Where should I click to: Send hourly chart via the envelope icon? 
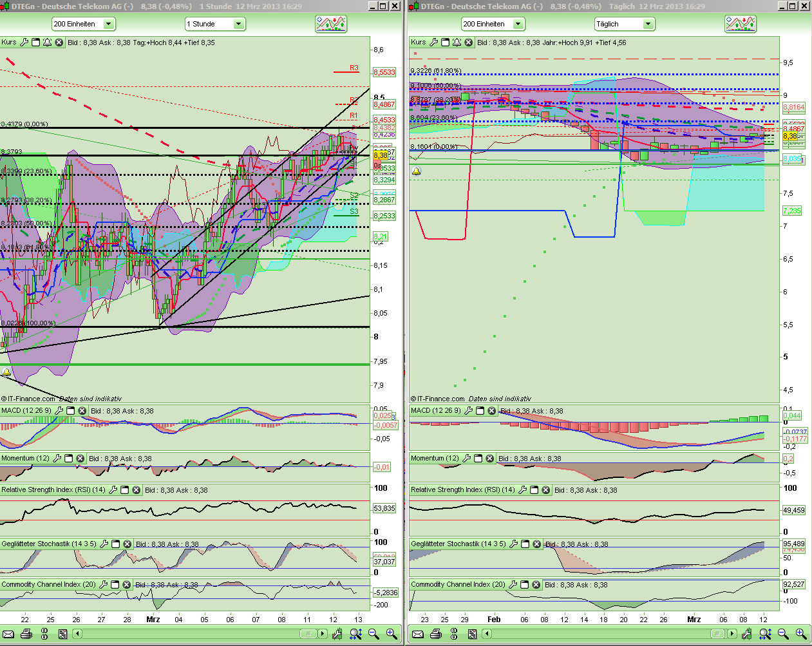(8, 634)
